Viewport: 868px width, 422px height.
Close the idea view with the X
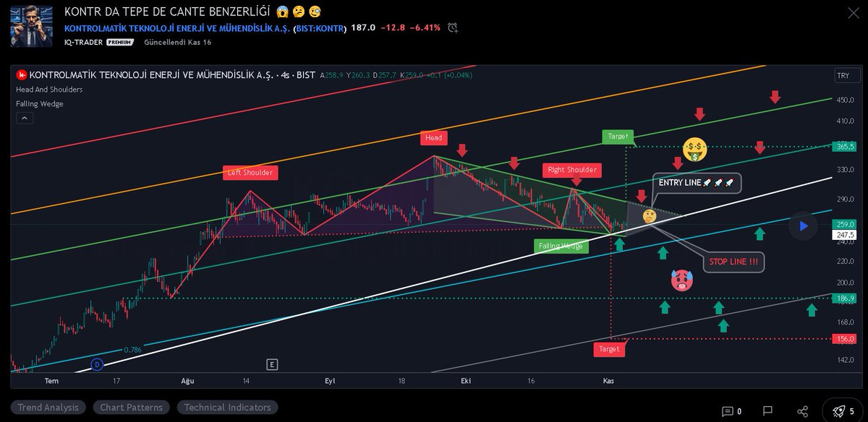852,13
